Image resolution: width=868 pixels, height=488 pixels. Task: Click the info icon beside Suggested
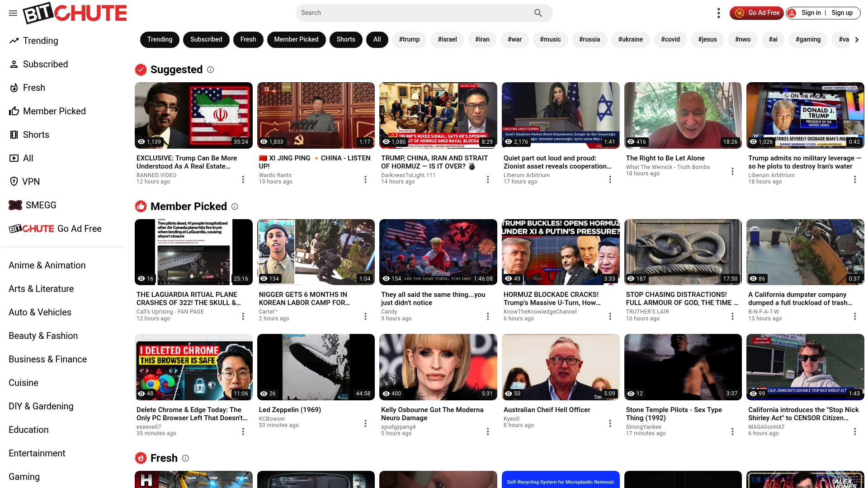211,70
